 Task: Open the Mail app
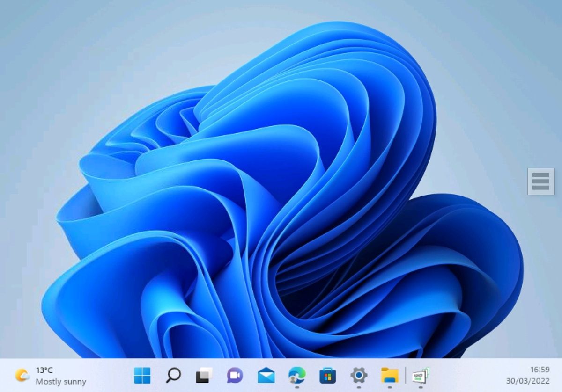coord(266,376)
